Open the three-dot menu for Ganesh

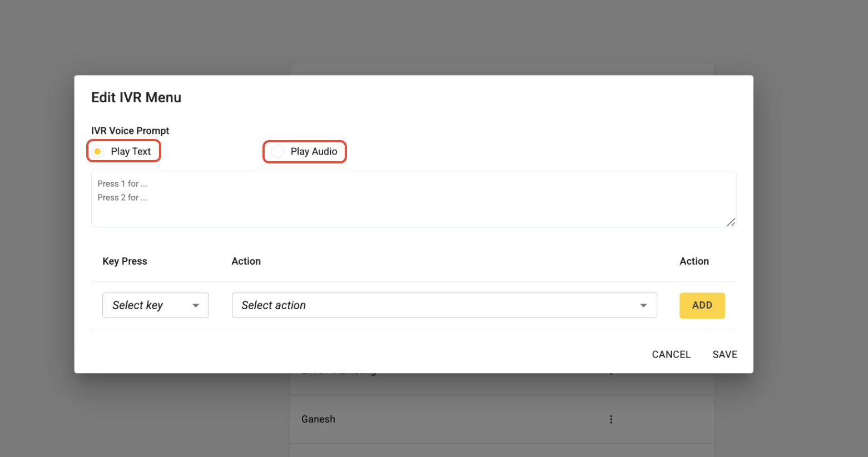tap(611, 419)
